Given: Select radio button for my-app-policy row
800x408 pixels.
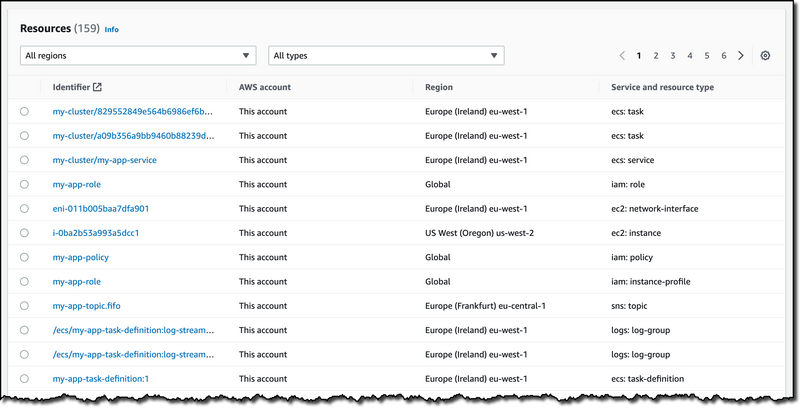Looking at the screenshot, I should point(24,258).
